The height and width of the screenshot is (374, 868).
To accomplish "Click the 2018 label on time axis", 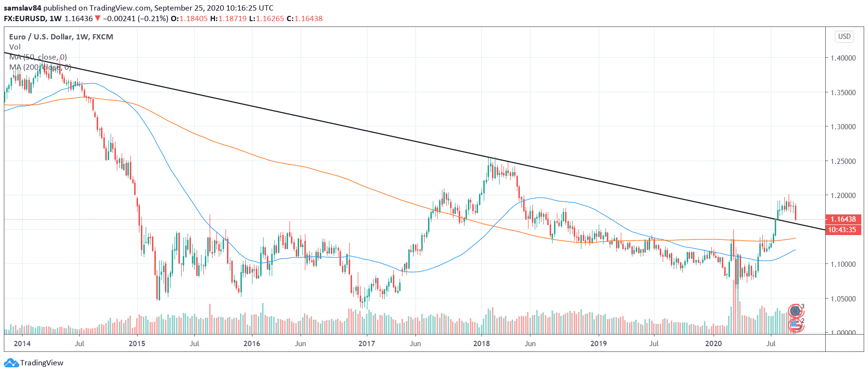I will 481,344.
